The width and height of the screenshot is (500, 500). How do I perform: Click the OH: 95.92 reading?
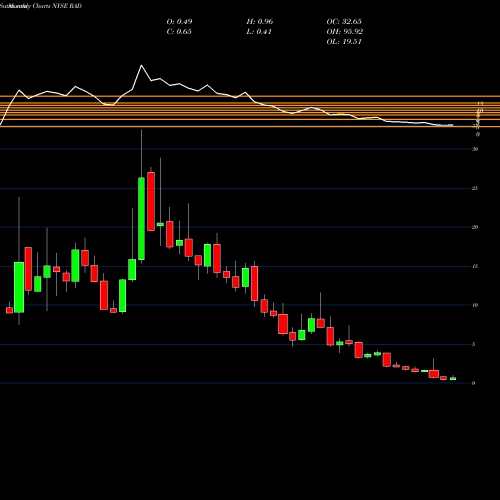click(345, 32)
